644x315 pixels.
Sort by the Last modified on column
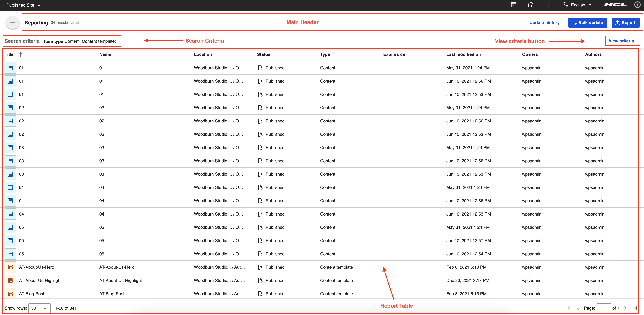tap(463, 54)
